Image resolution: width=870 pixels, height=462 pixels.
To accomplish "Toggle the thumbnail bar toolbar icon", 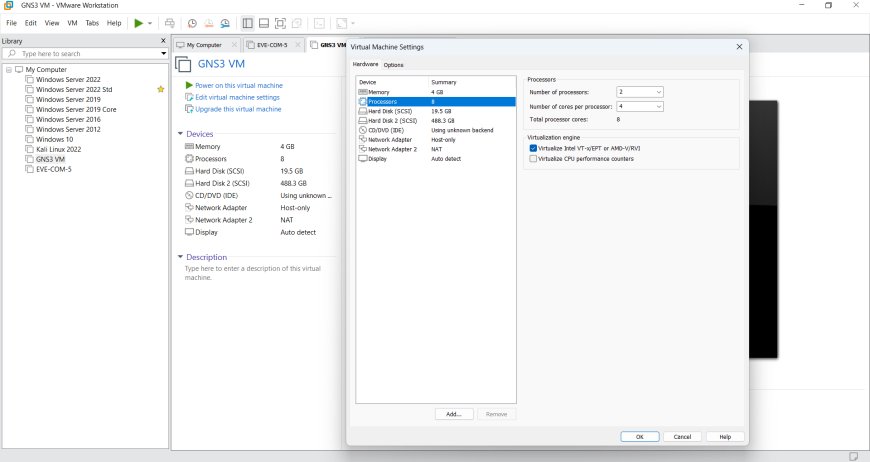I will 264,23.
